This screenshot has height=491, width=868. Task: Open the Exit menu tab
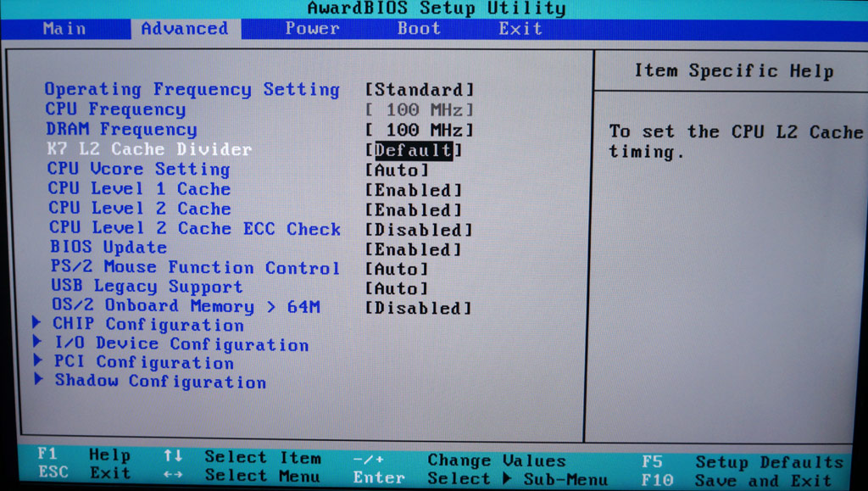(520, 28)
